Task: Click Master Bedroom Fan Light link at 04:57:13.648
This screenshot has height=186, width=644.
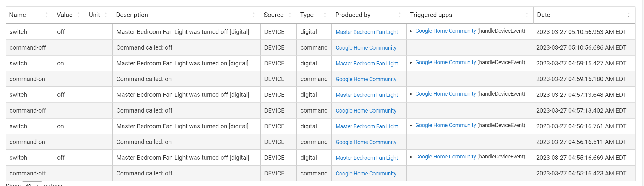Action: click(x=366, y=95)
